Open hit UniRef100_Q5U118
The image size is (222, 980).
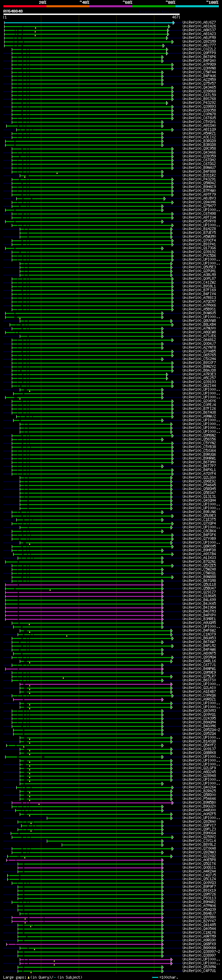coord(199,584)
